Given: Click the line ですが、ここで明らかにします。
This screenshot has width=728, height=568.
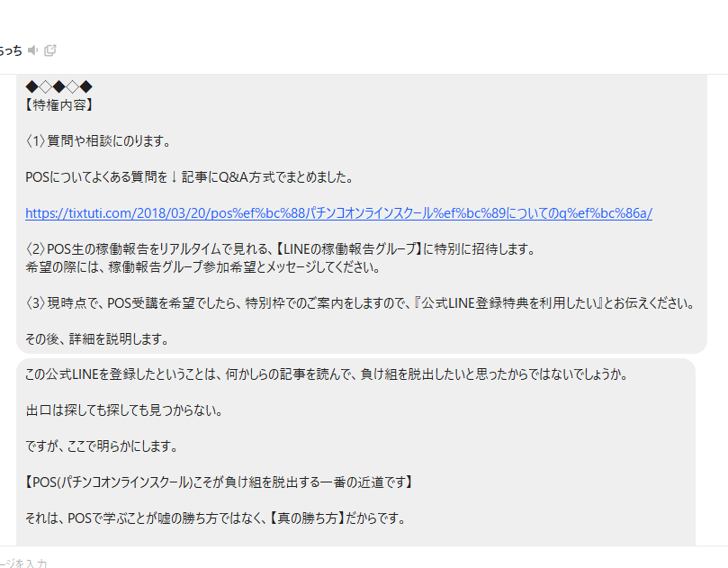Looking at the screenshot, I should tap(102, 446).
